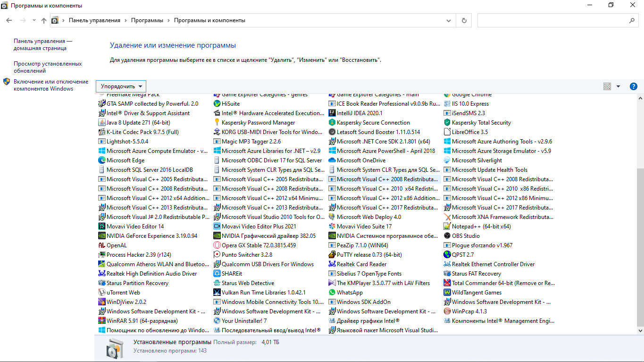
Task: Click the Microsoft OneDrive cloud icon
Action: pos(332,160)
